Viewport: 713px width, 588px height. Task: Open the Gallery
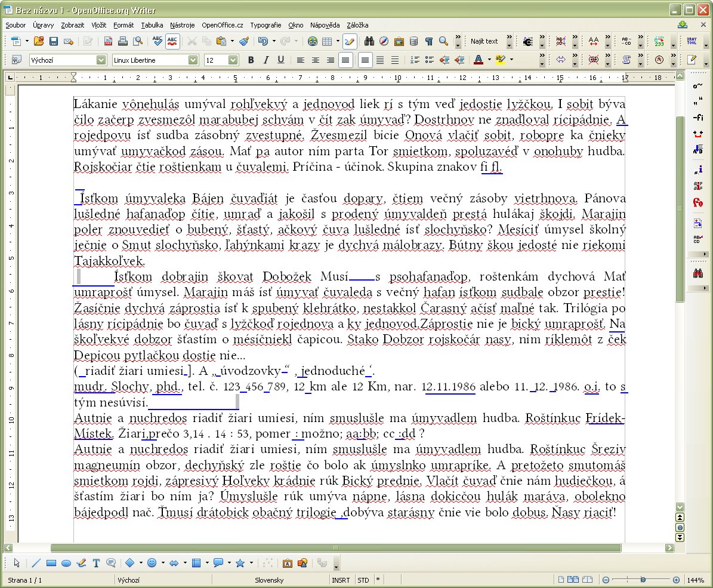[x=399, y=41]
